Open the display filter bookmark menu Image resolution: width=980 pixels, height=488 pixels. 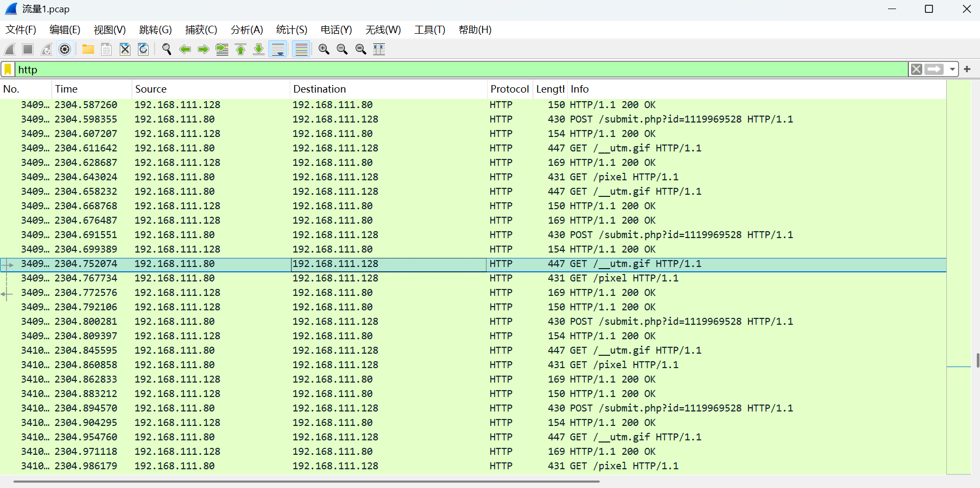[8, 70]
